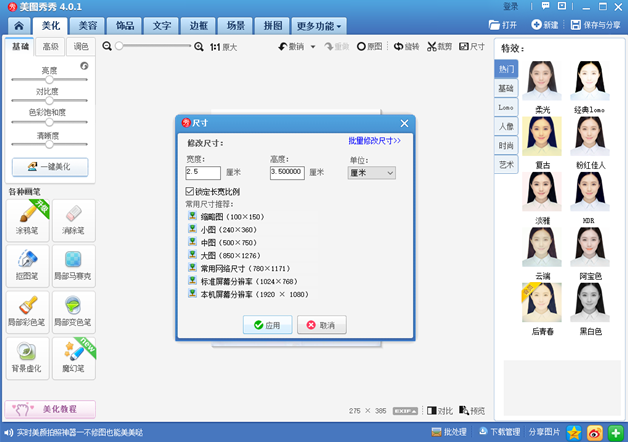Click the zoom out magnifier icon
Screen dimensions: 628x442
[x=107, y=46]
